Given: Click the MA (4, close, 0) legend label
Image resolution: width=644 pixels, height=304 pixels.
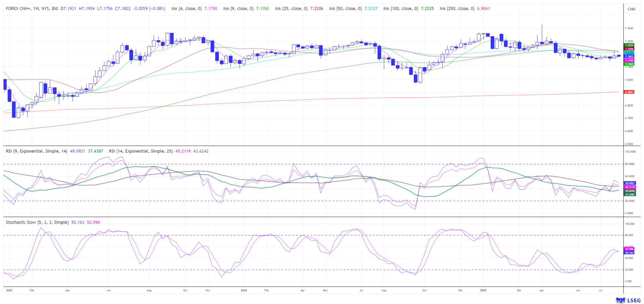Looking at the screenshot, I should (186, 9).
